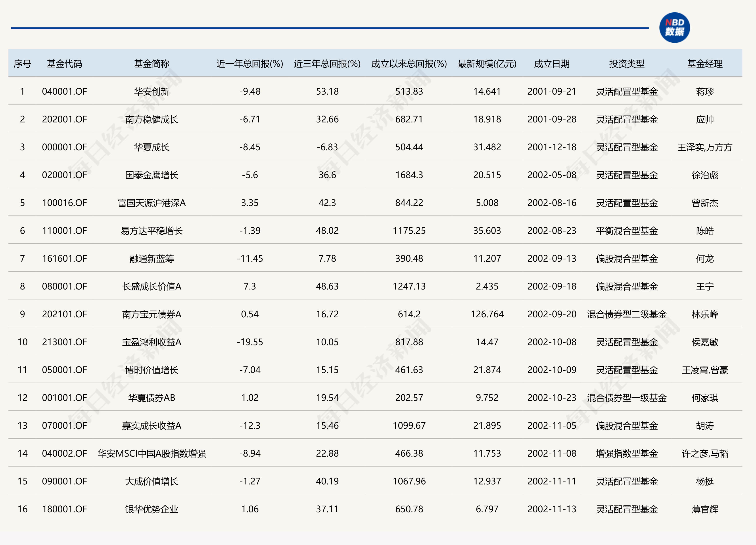Image resolution: width=756 pixels, height=545 pixels.
Task: Click the manager name 王宁
Action: [705, 286]
